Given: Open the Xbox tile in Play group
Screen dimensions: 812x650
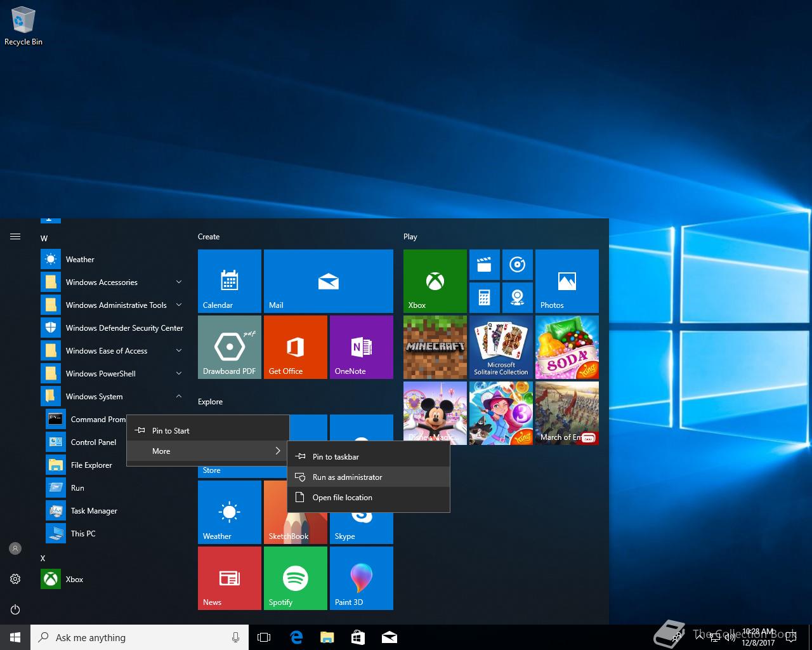Looking at the screenshot, I should [435, 281].
